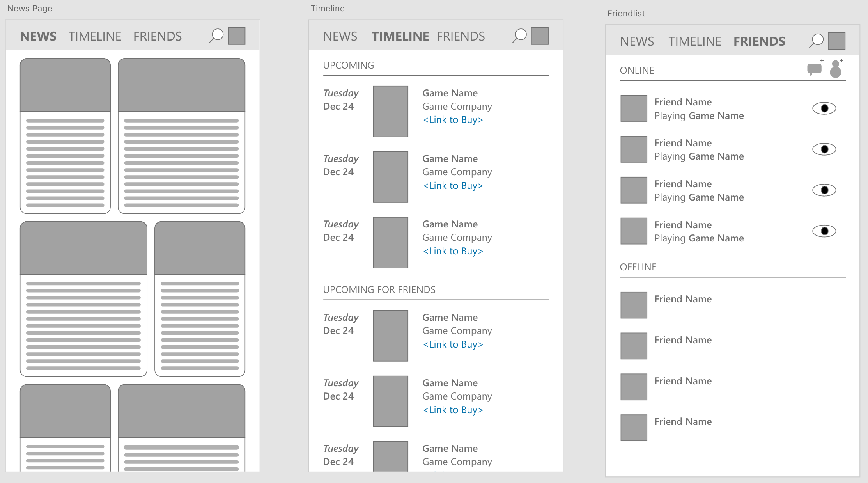Toggle eye icon for first online friend
The image size is (868, 483).
[824, 108]
